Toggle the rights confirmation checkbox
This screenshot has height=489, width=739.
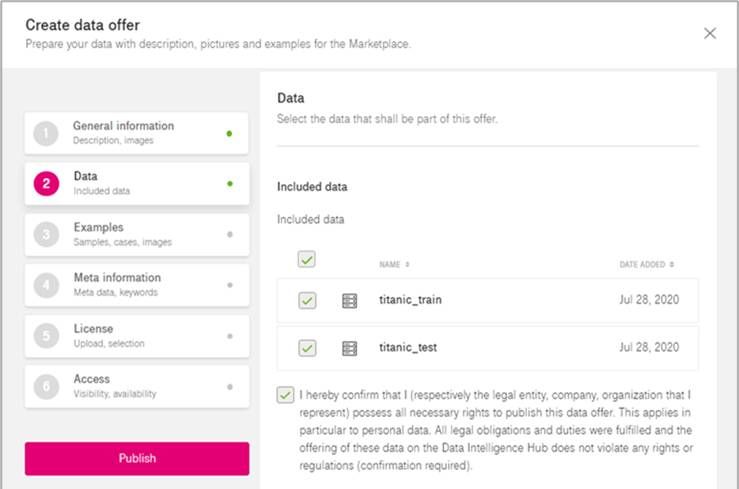click(x=286, y=395)
